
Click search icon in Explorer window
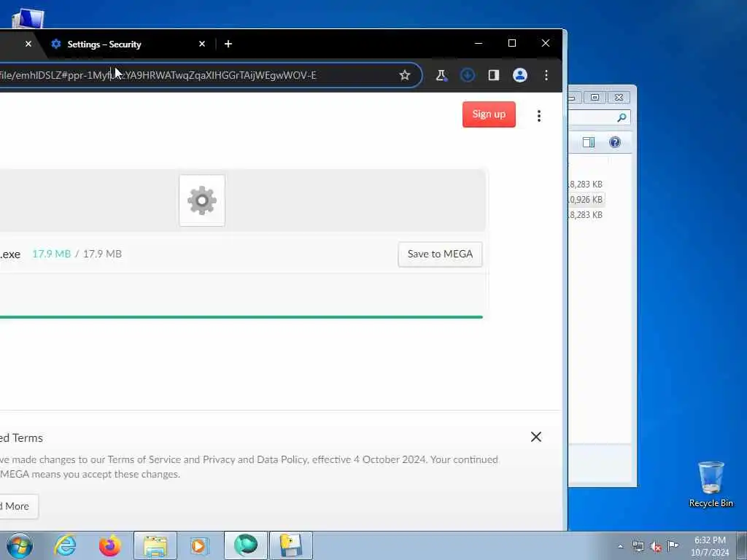pyautogui.click(x=622, y=117)
